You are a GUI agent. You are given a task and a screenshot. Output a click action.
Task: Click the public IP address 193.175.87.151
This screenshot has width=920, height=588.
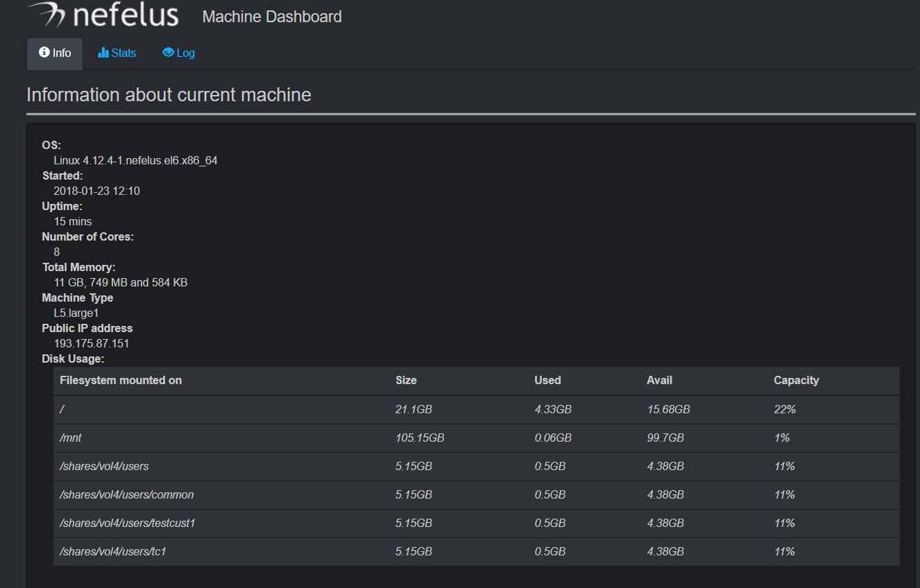92,343
